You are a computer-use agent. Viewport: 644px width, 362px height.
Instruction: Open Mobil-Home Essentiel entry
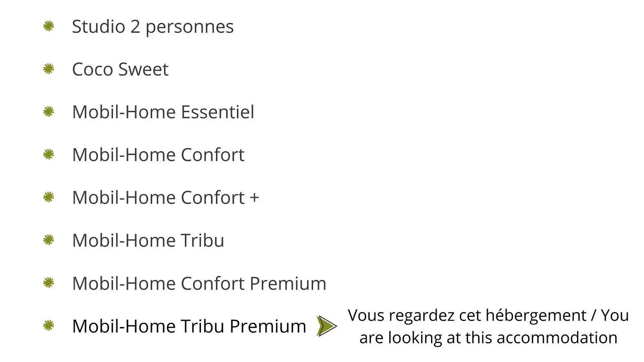tap(163, 112)
